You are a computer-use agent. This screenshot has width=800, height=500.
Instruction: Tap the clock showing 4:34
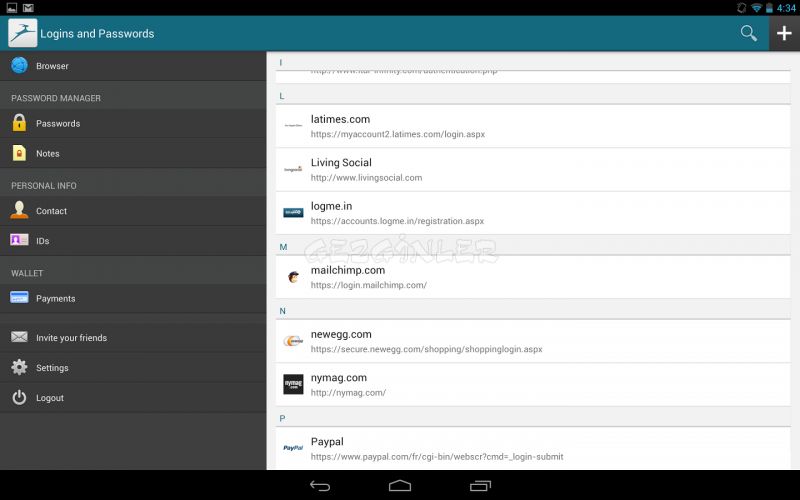click(786, 8)
